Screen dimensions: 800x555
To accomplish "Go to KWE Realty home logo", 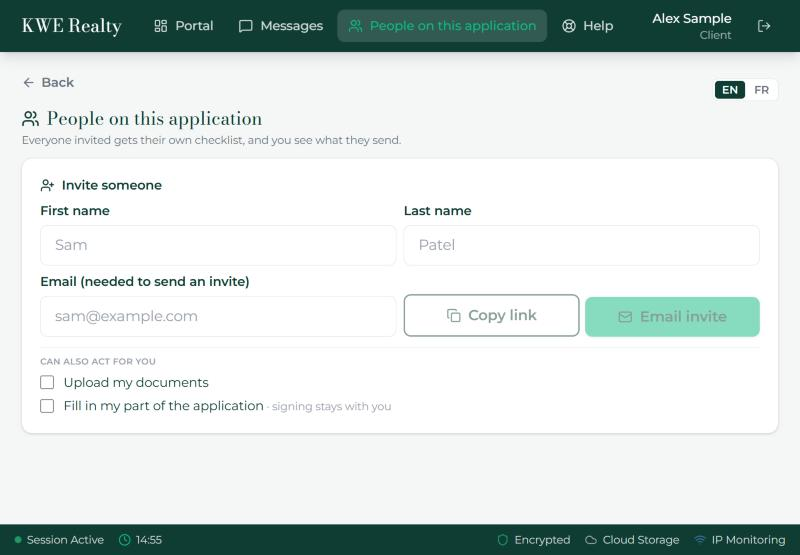I will pos(71,26).
